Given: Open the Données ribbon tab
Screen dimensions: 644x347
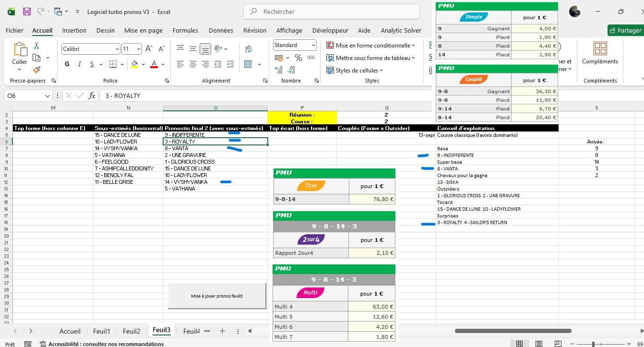Looking at the screenshot, I should pos(221,30).
